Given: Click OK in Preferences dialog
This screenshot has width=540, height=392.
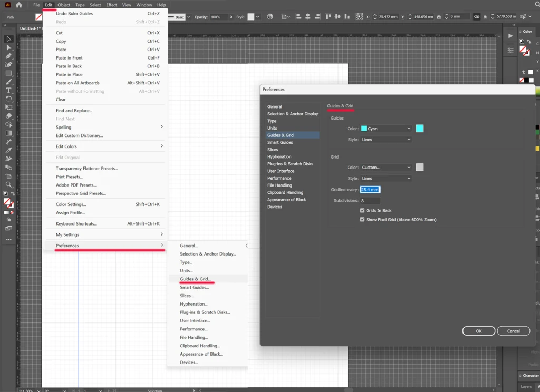Looking at the screenshot, I should 479,331.
